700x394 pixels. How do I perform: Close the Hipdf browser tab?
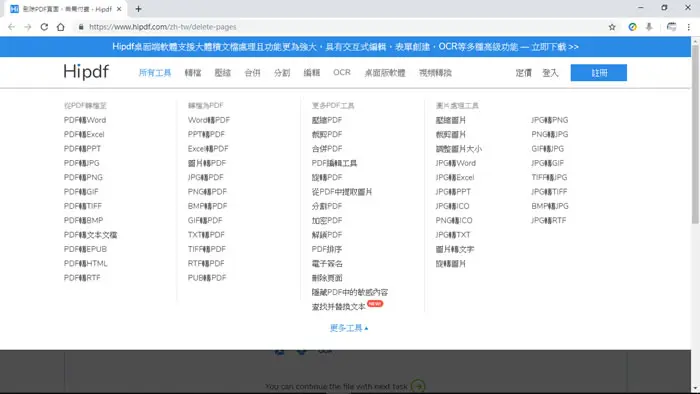pos(119,9)
